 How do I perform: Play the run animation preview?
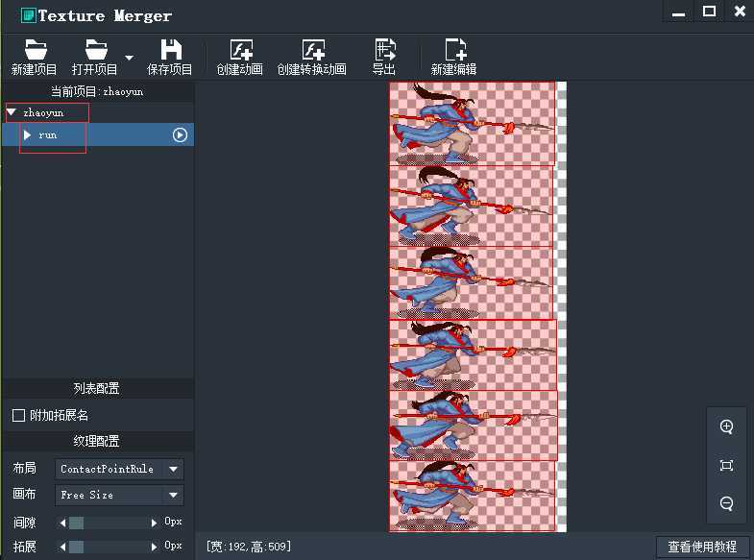pos(180,135)
